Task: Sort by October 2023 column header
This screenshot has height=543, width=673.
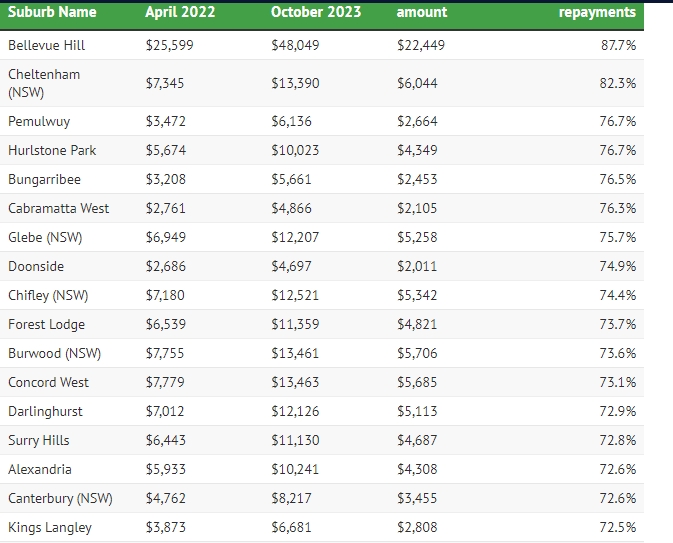Action: 316,12
